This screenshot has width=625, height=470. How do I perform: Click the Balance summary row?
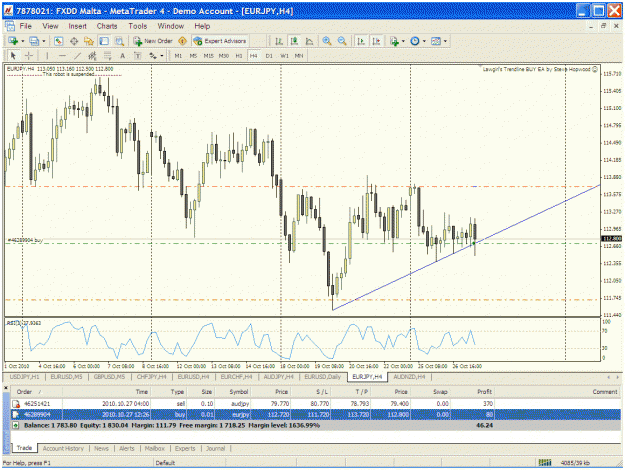click(x=315, y=425)
